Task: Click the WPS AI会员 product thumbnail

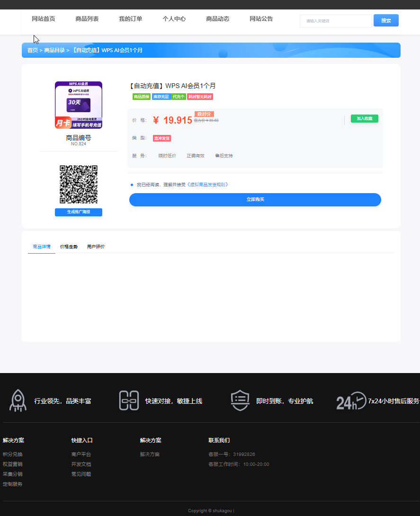Action: coord(78,105)
